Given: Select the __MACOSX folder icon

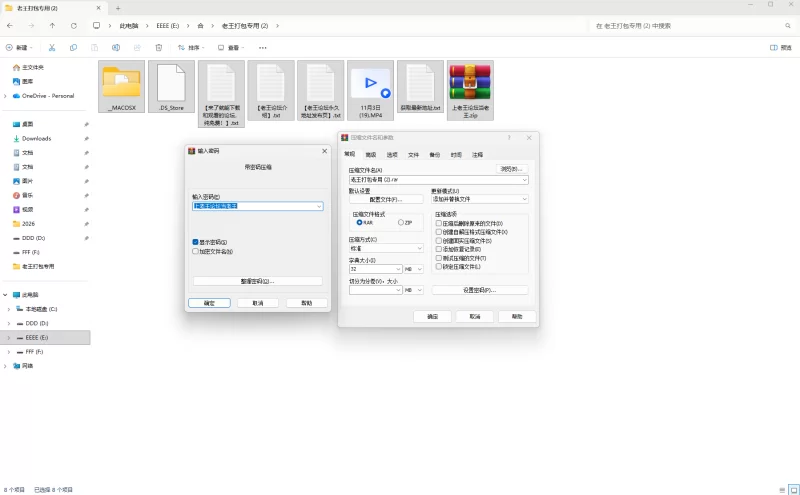Looking at the screenshot, I should pos(121,86).
